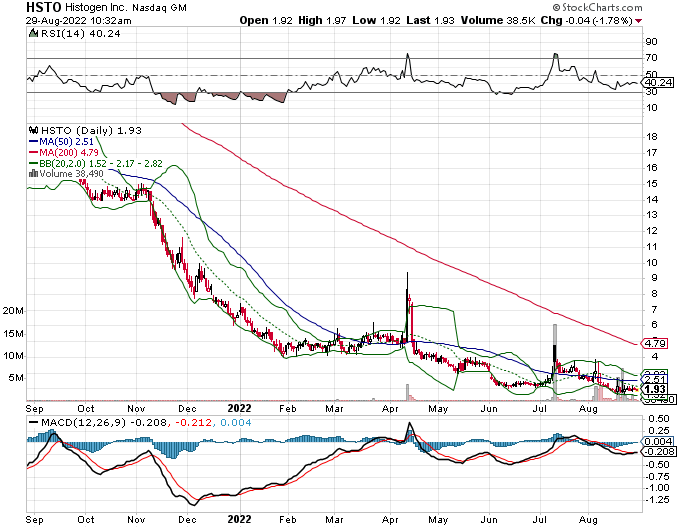Click the black MACD line swatch in MACD legend

(x=33, y=423)
